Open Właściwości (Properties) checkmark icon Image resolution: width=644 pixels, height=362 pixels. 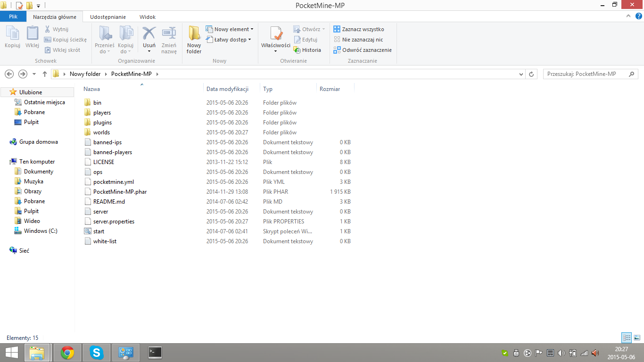[276, 34]
